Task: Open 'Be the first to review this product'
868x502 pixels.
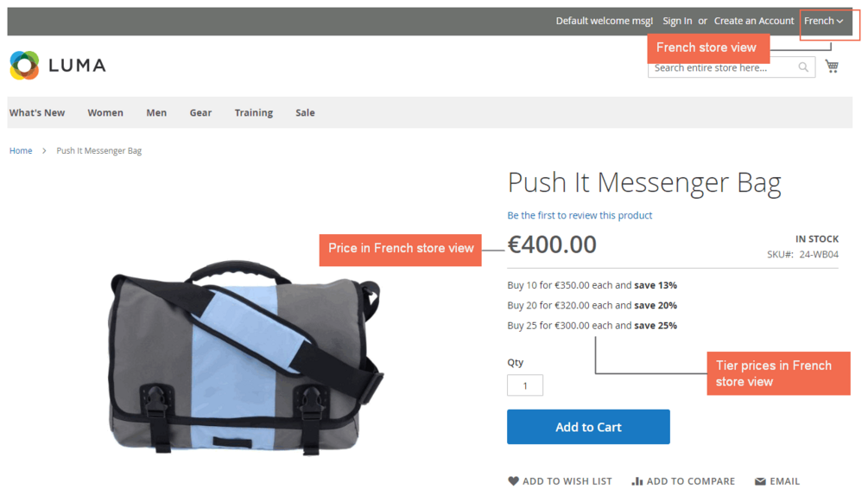Action: 580,215
